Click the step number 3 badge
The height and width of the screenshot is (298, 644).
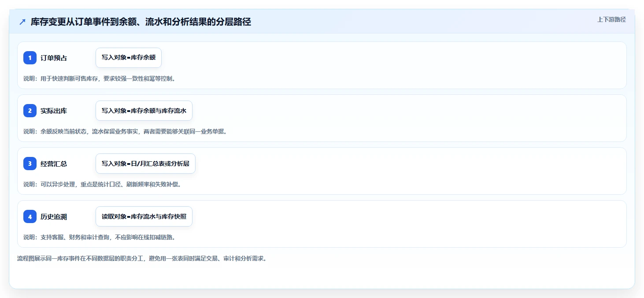30,164
